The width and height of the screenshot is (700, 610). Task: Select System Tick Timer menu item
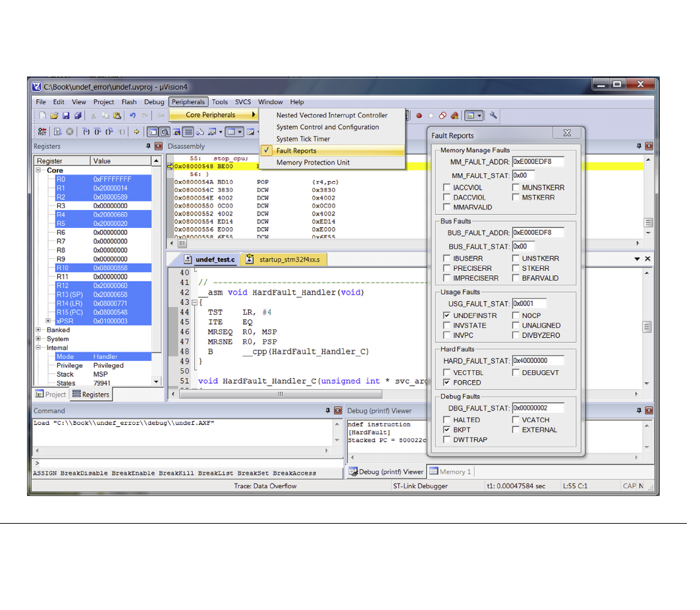(303, 139)
